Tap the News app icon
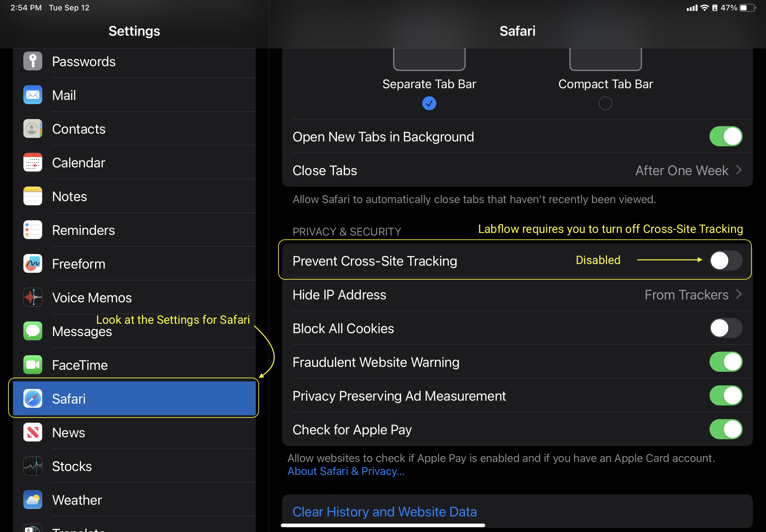Screen dimensions: 766x532 click(33, 432)
